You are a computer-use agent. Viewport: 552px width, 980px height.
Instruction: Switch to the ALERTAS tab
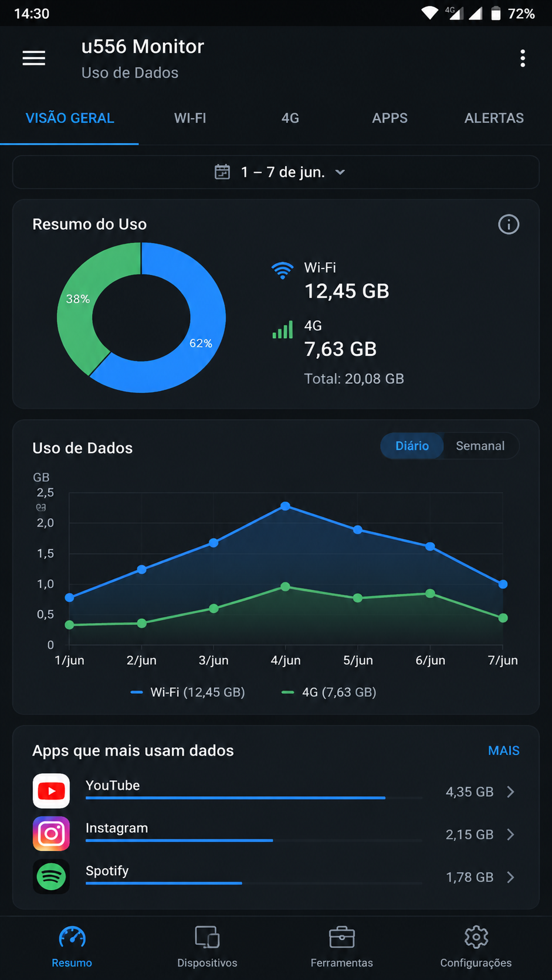click(x=494, y=118)
